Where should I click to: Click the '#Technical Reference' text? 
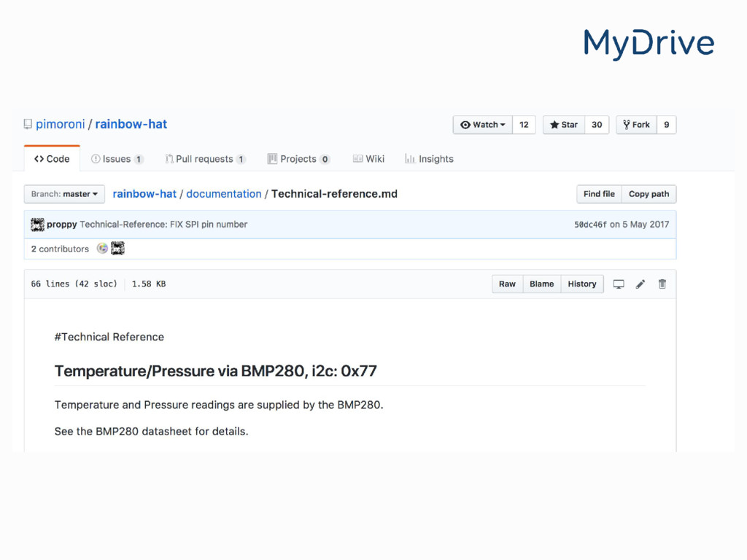point(109,337)
